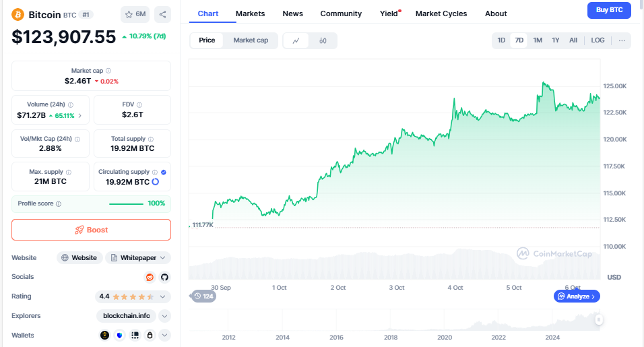Click the Binance wallet icon

tap(104, 335)
